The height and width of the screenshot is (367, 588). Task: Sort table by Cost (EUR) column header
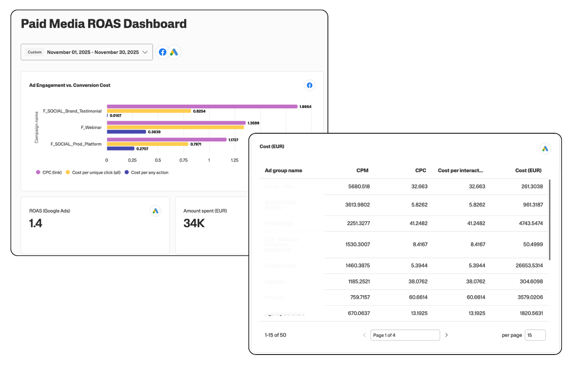pos(528,171)
